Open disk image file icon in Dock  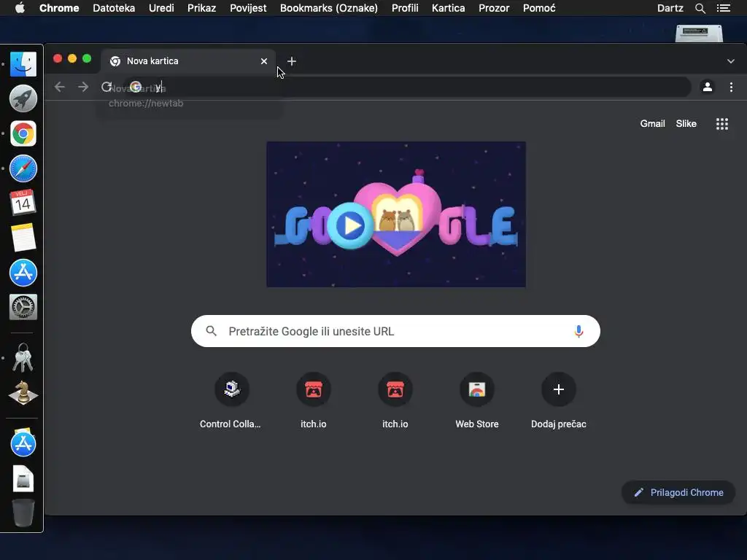point(23,478)
